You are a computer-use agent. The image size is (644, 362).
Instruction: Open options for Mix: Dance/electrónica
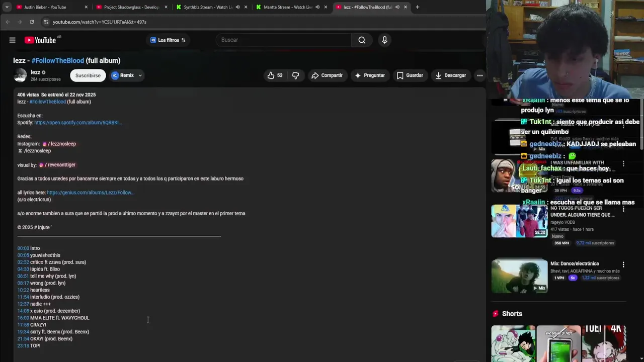(x=623, y=264)
